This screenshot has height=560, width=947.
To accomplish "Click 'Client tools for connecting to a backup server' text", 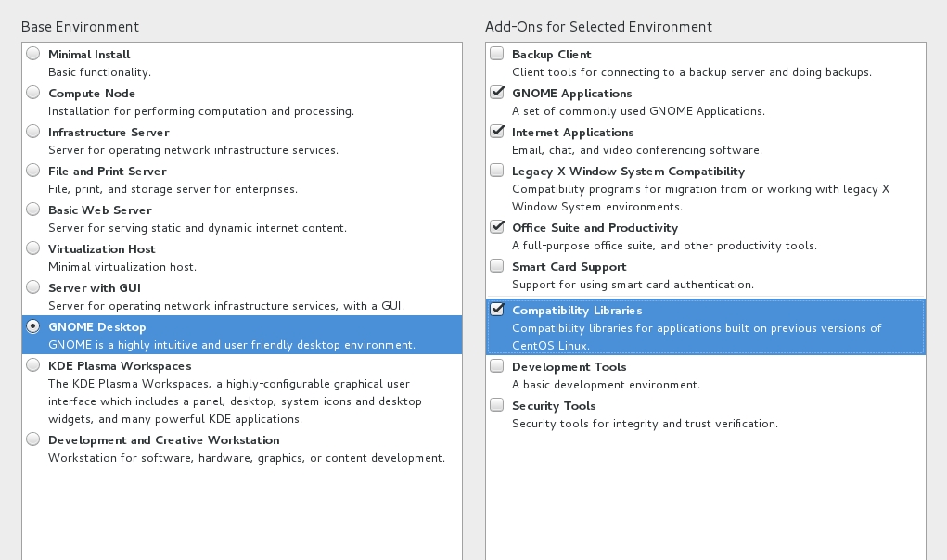I will pyautogui.click(x=692, y=72).
